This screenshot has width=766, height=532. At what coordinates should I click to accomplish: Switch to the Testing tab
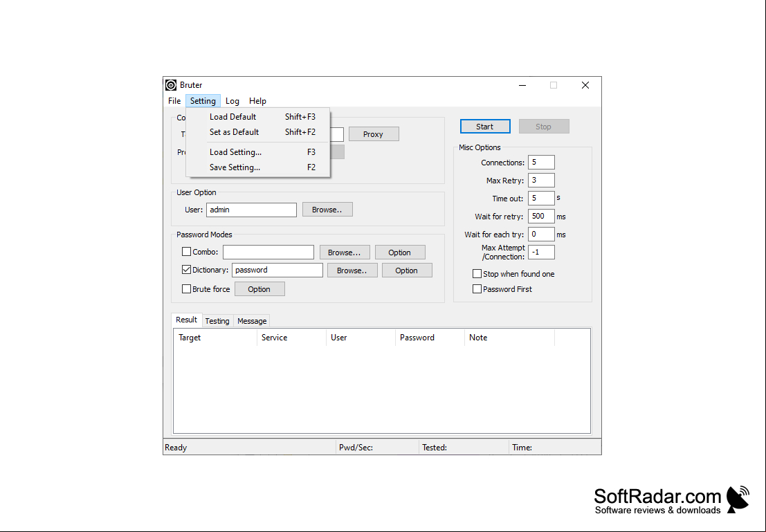217,321
